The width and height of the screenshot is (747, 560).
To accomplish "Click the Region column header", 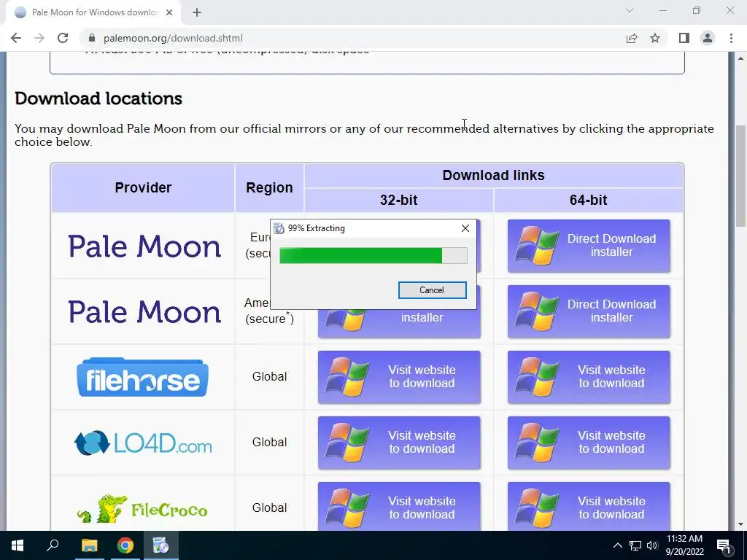I will pos(269,187).
